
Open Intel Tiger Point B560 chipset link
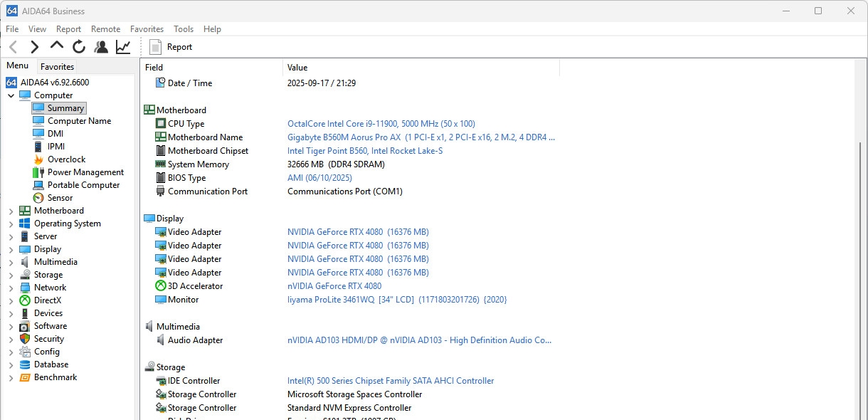click(365, 151)
